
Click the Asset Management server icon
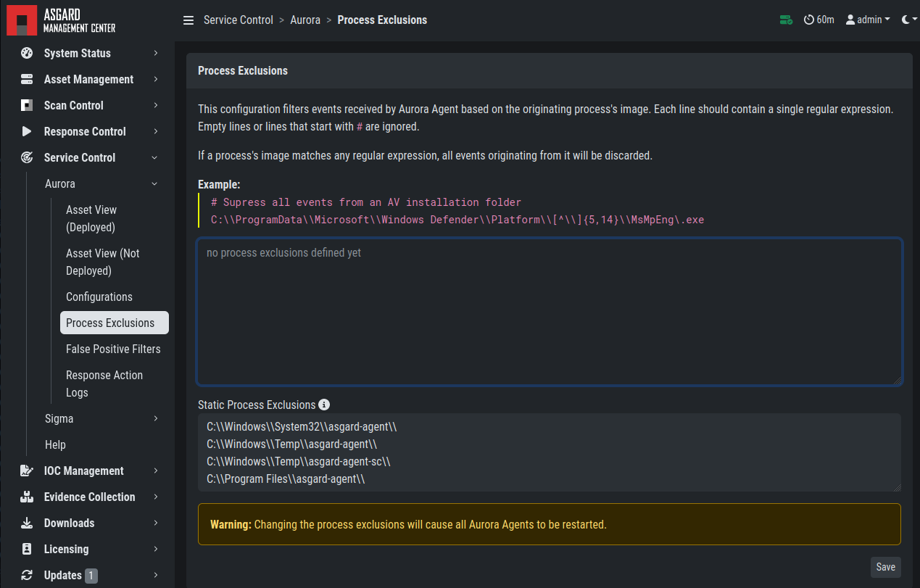(27, 79)
